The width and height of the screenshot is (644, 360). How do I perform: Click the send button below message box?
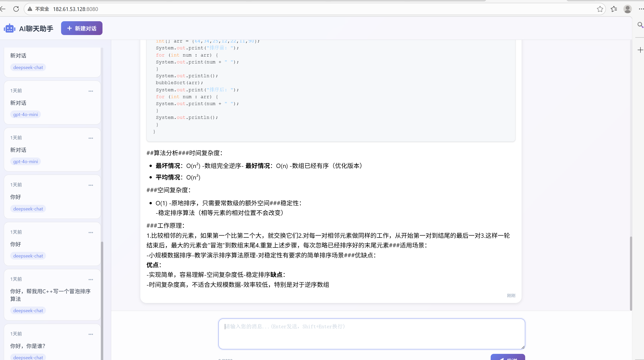coord(508,358)
